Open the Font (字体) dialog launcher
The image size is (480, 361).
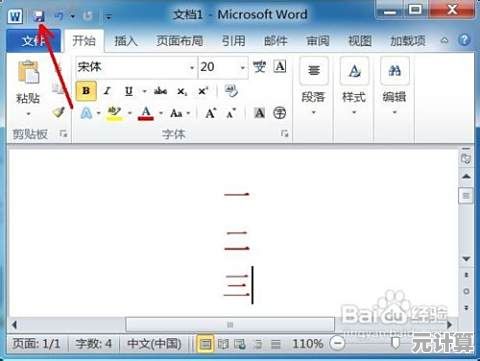284,134
